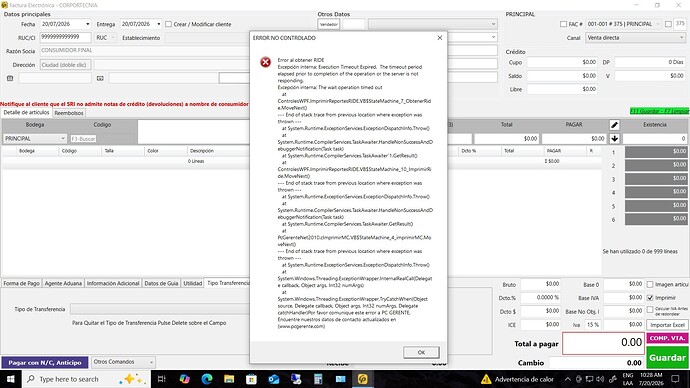Open the Canal Venta directa dropdown
This screenshot has width=690, height=388.
coord(681,38)
